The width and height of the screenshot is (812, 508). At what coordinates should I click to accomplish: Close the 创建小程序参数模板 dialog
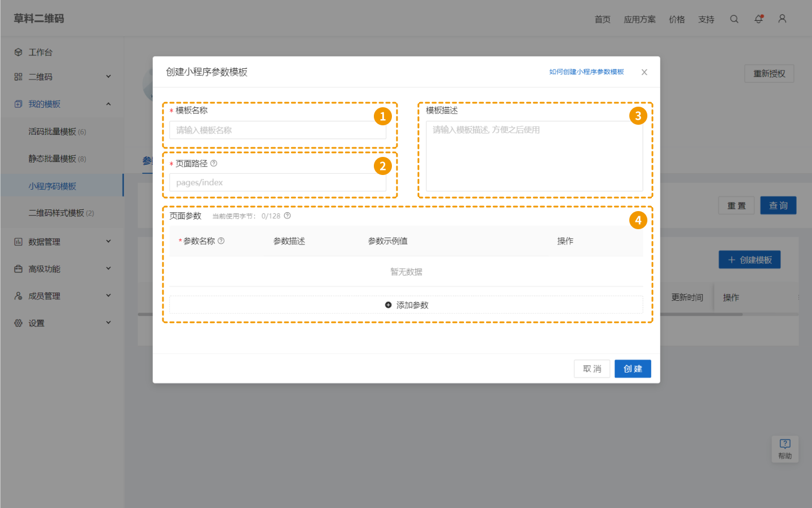pos(644,72)
